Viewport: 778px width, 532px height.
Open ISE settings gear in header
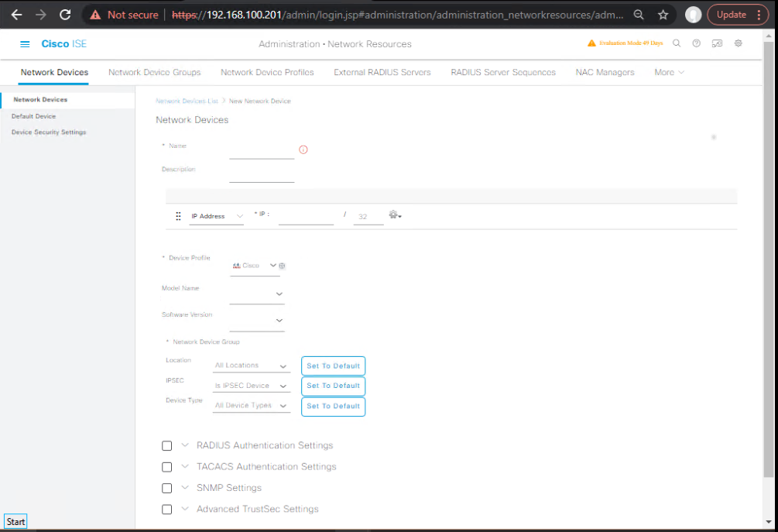(739, 43)
